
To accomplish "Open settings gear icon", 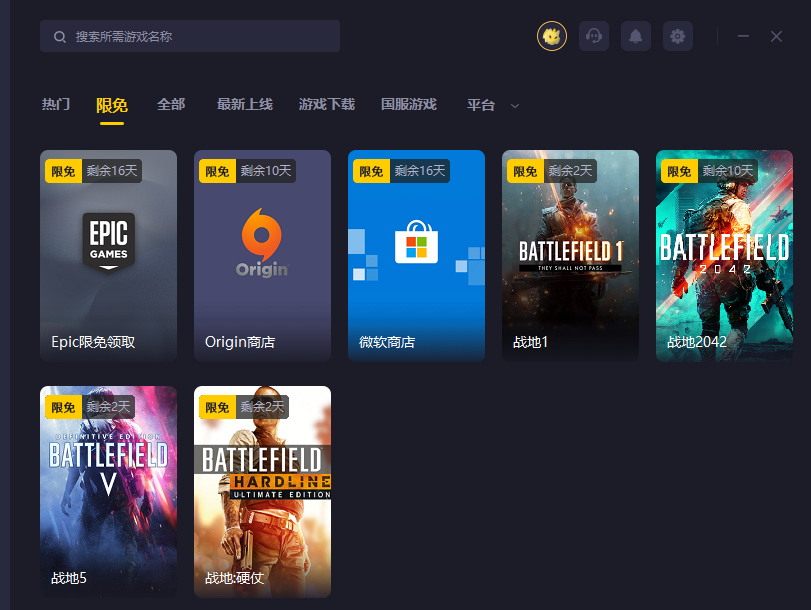I will (x=678, y=36).
